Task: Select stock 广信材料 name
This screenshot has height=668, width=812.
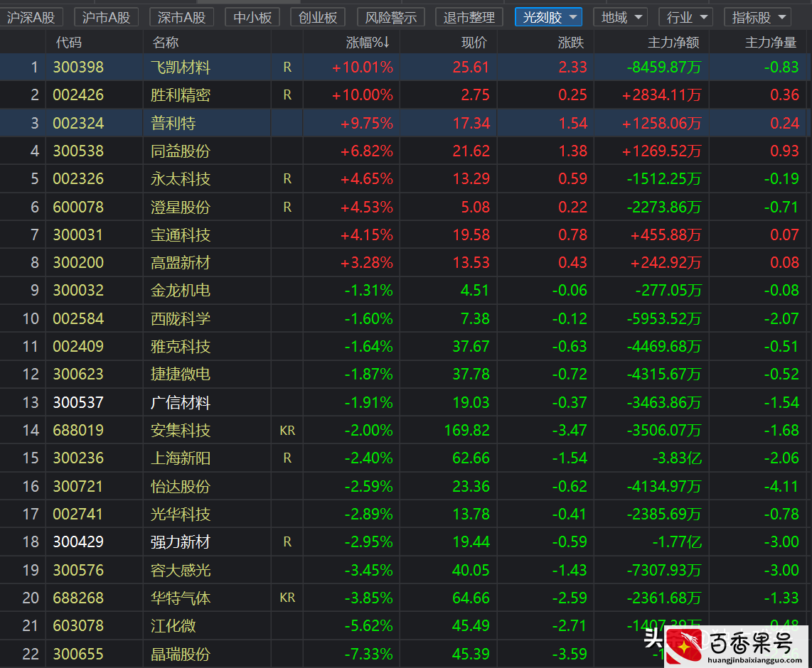Action: [x=180, y=402]
